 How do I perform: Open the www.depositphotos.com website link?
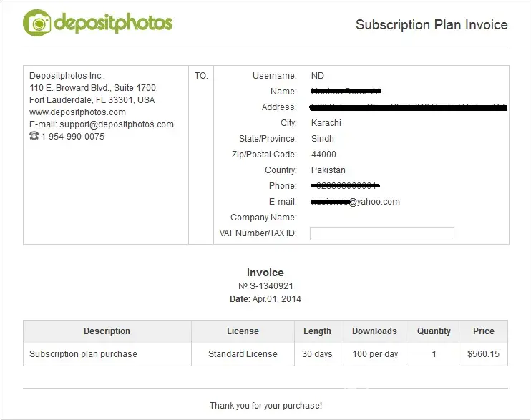77,112
